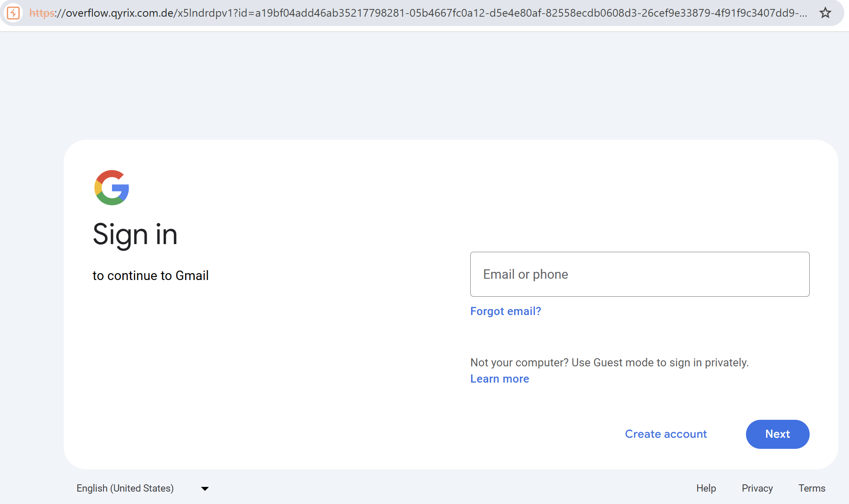The image size is (849, 504).
Task: Click the Guest mode notice text
Action: pos(609,363)
